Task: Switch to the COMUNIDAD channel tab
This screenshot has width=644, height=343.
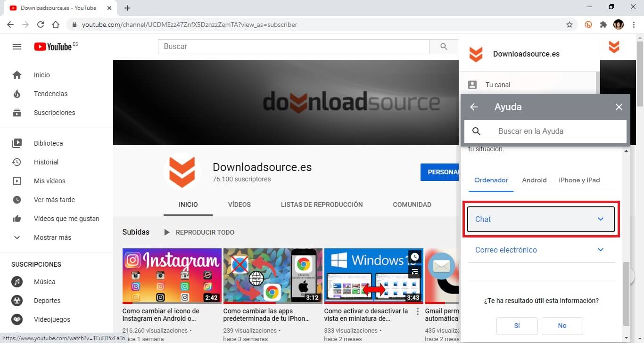Action: click(x=412, y=204)
